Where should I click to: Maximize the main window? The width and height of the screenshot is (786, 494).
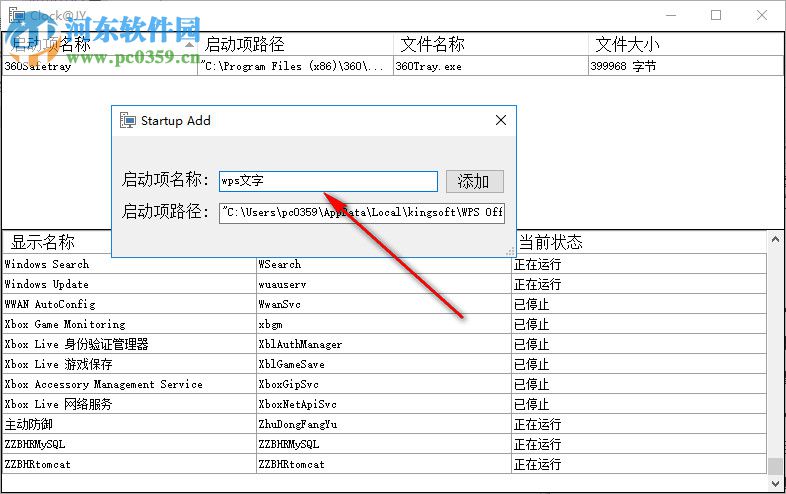click(x=716, y=15)
